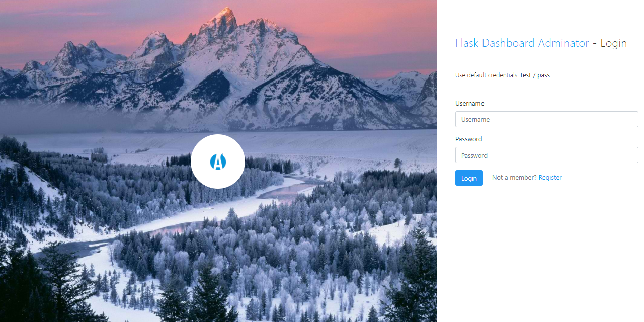Click the blue Adminator 'A' logo icon
Image resolution: width=644 pixels, height=322 pixels.
218,162
